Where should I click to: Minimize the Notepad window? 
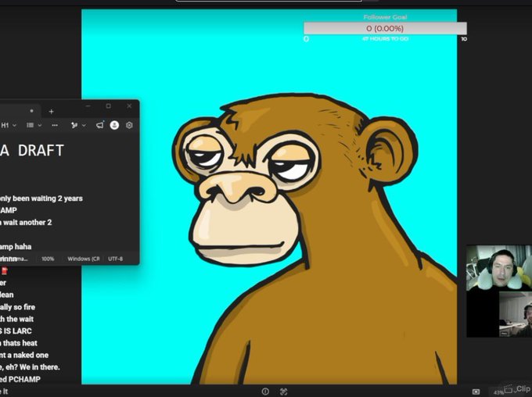[88, 106]
